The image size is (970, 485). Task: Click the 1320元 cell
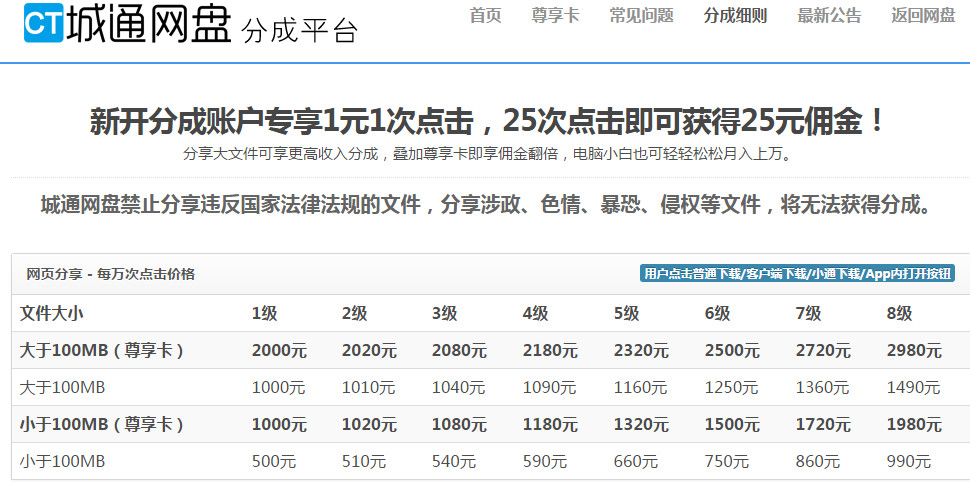[642, 424]
